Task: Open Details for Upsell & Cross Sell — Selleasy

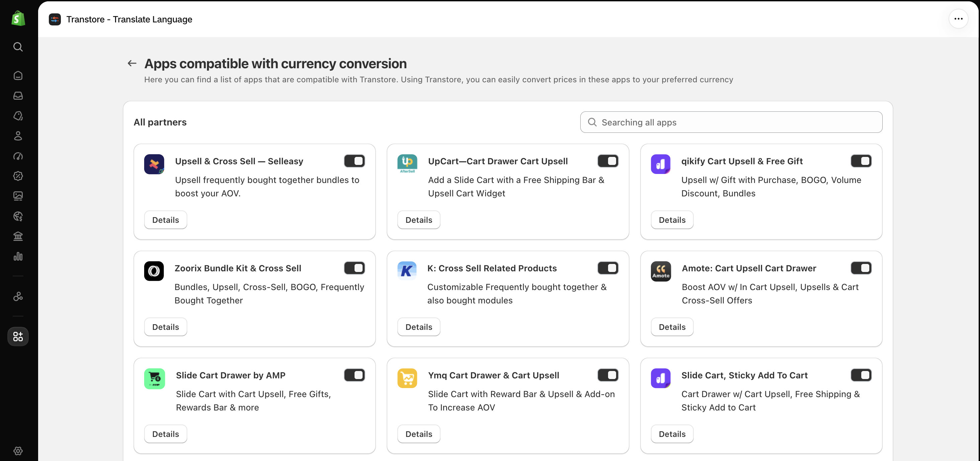Action: tap(166, 220)
